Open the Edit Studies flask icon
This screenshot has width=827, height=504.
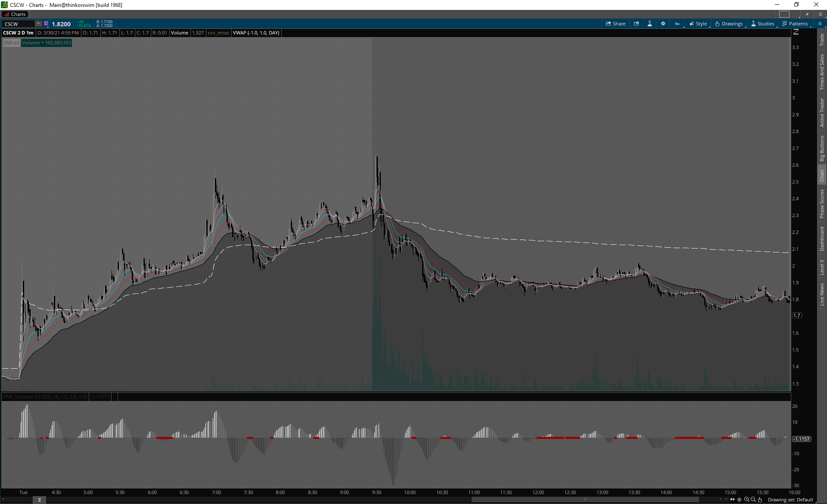click(x=650, y=24)
